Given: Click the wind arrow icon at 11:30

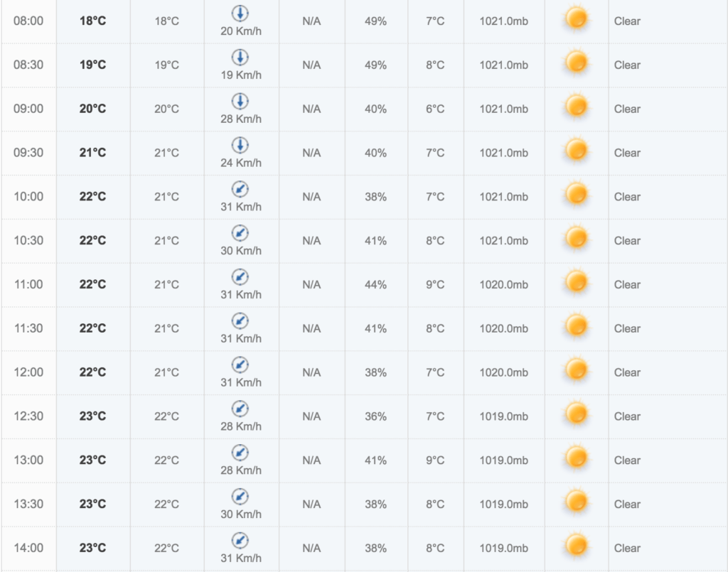Looking at the screenshot, I should 240,321.
